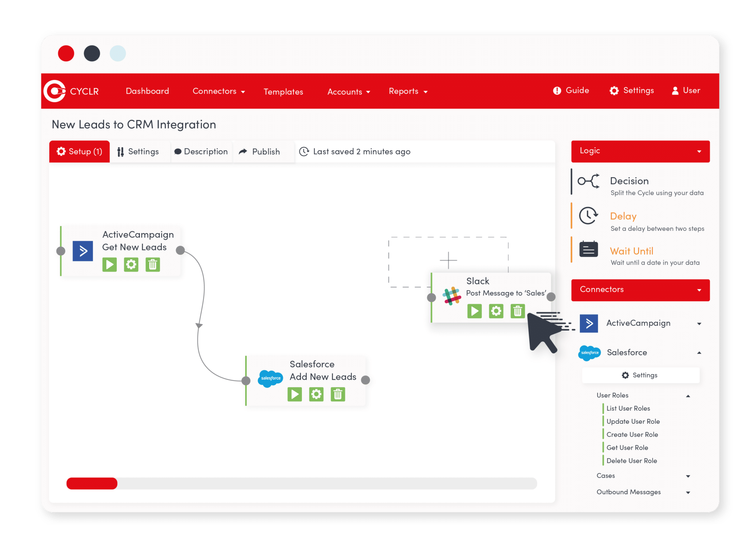Viewport: 756px width, 557px height.
Task: Open the User account link
Action: (685, 90)
